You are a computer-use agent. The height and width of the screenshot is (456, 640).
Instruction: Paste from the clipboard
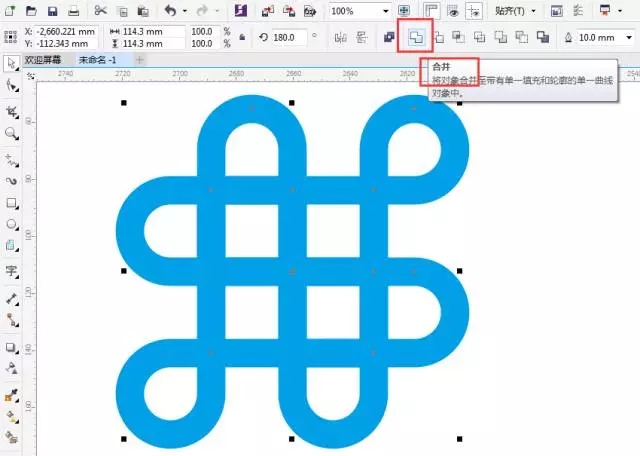(x=143, y=11)
